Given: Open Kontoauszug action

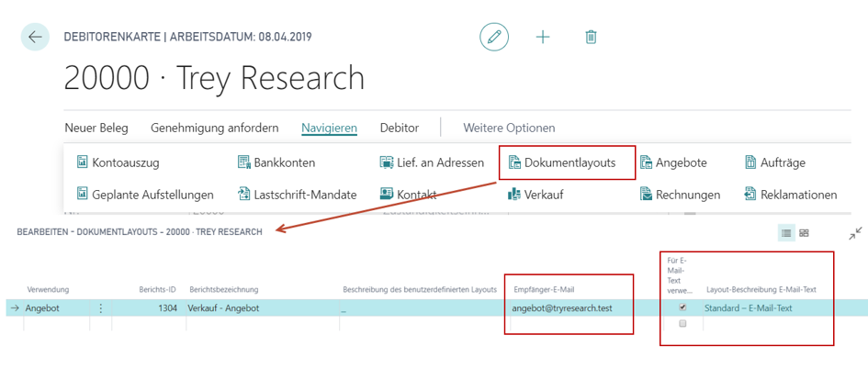Looking at the screenshot, I should pyautogui.click(x=118, y=162).
